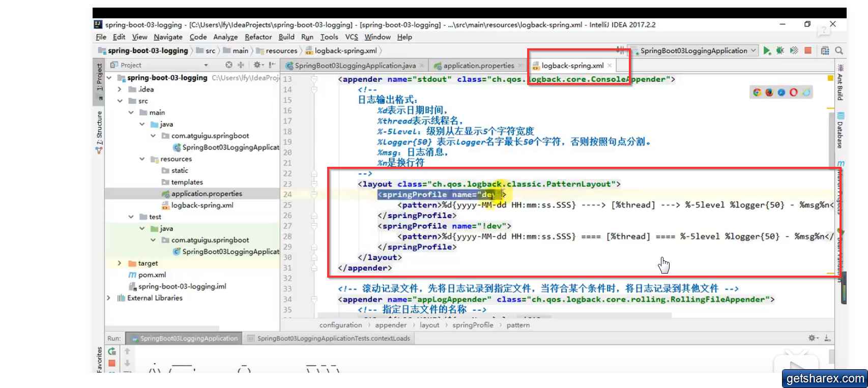Stop process icon in Run panel
868x388 pixels.
[112, 363]
